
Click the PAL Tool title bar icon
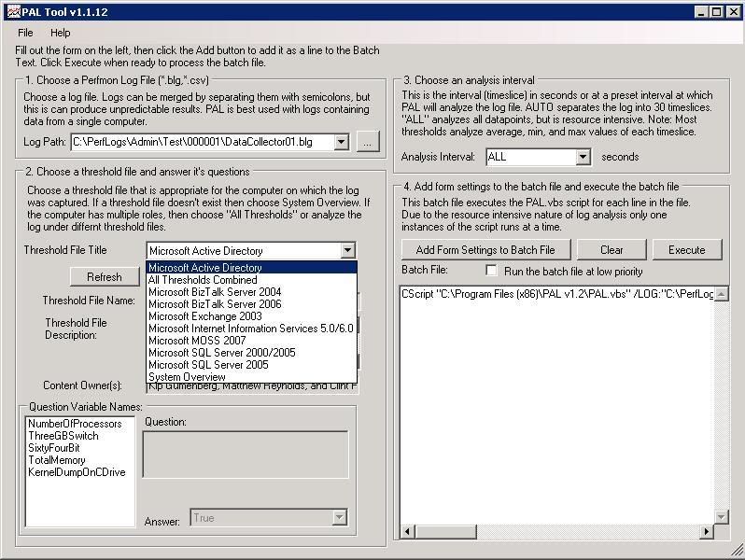[11, 11]
